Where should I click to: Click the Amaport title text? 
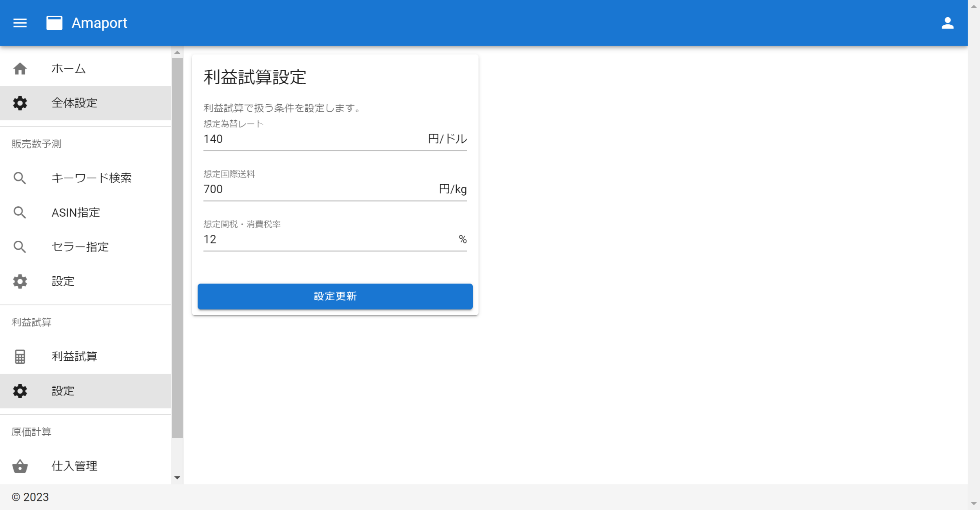[x=99, y=23]
